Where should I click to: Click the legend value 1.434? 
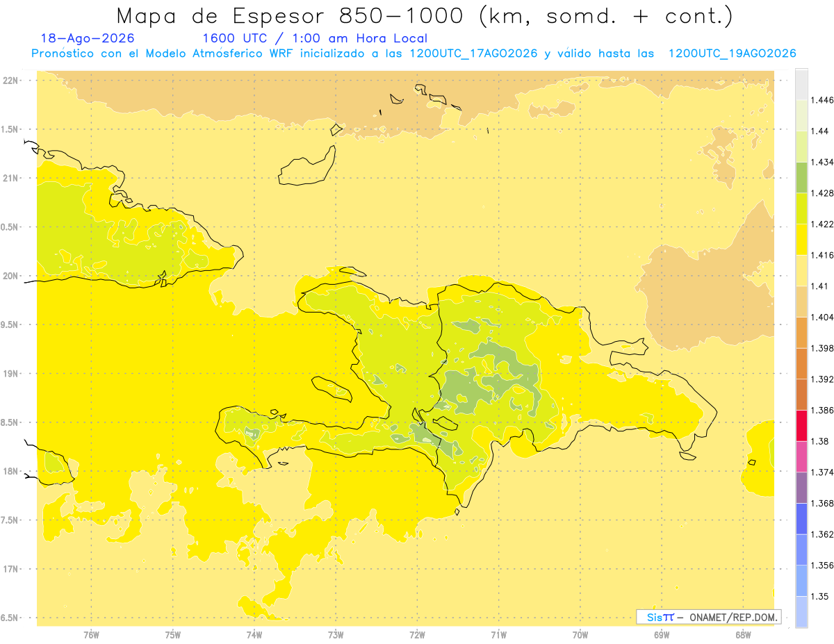[x=822, y=162]
